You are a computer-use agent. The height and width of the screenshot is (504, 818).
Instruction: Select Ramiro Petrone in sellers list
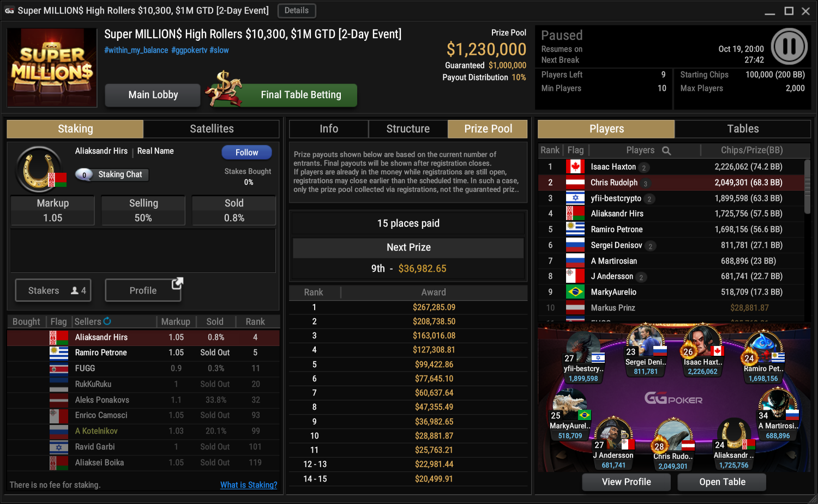point(143,353)
